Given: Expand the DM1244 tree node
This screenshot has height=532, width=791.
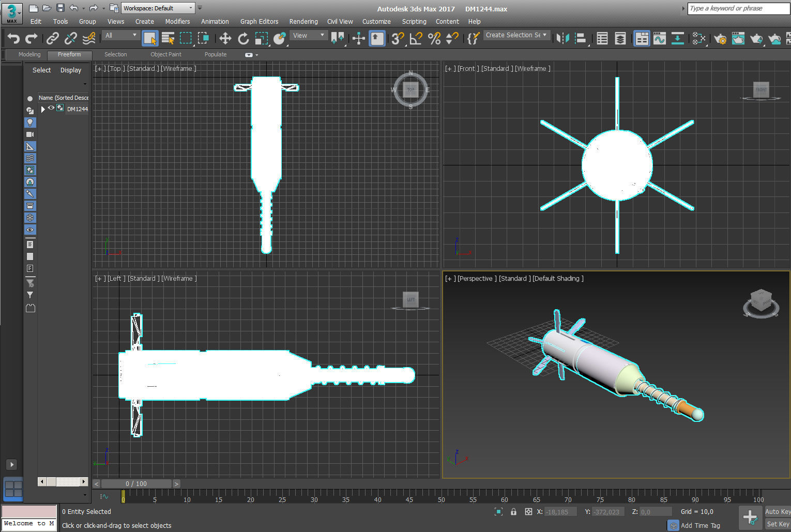Looking at the screenshot, I should 43,109.
